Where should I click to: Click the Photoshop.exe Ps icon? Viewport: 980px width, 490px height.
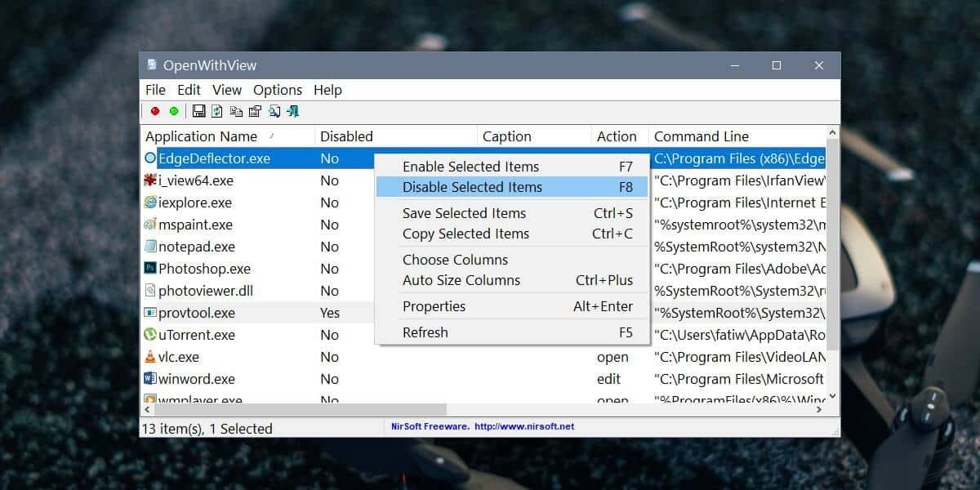pyautogui.click(x=150, y=268)
